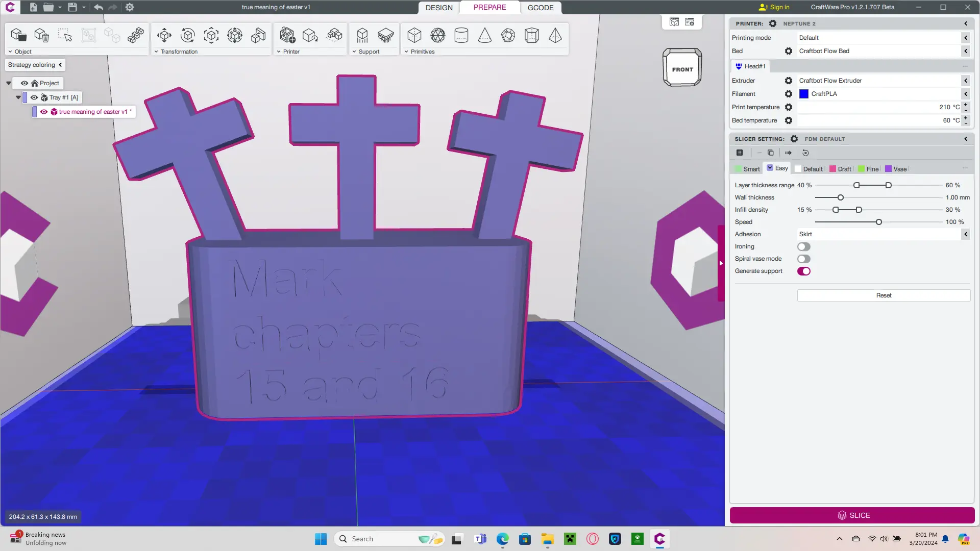Click the Reset button
Viewport: 980px width, 551px height.
pos(884,295)
